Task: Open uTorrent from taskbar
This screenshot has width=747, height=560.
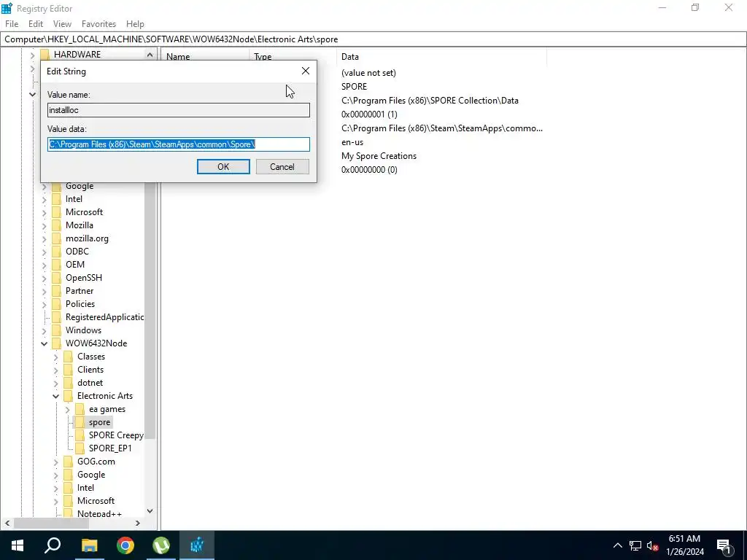Action: (x=161, y=545)
